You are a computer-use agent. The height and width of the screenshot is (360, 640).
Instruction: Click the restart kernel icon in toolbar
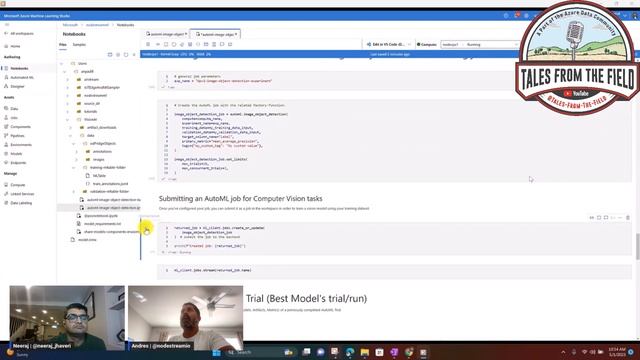point(174,44)
